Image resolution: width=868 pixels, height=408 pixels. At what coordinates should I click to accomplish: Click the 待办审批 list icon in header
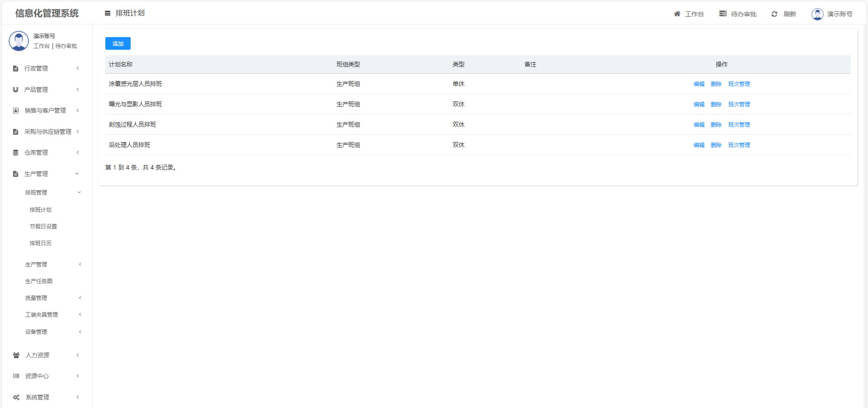point(723,14)
